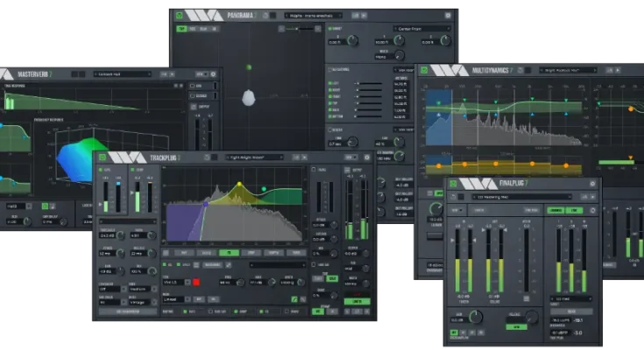Click the yellow EQ band node in Trackplug
This screenshot has height=350, width=644.
[238, 185]
